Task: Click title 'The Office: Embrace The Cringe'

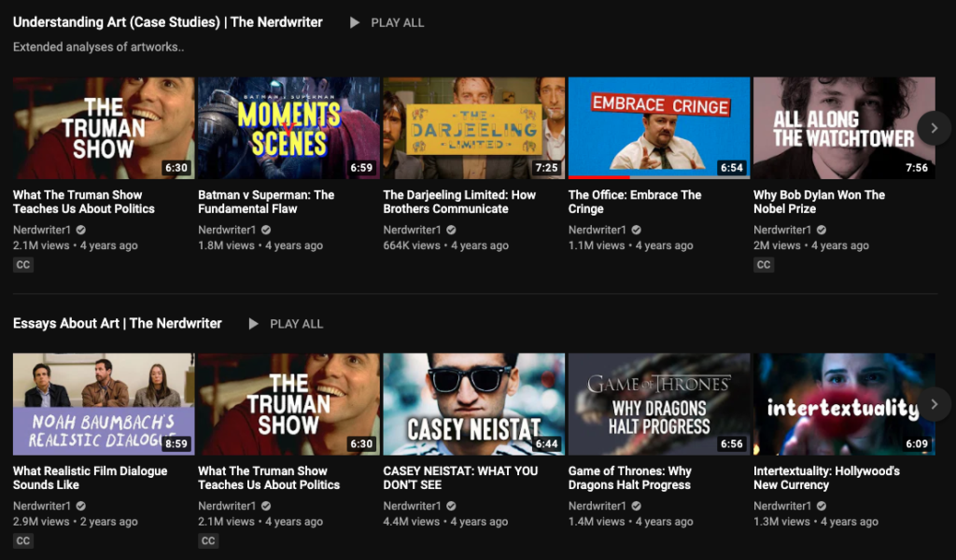Action: [635, 202]
